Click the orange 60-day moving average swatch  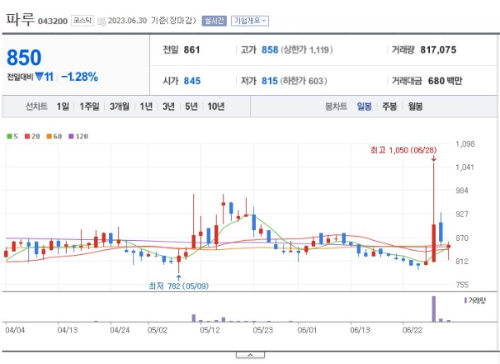click(x=49, y=136)
